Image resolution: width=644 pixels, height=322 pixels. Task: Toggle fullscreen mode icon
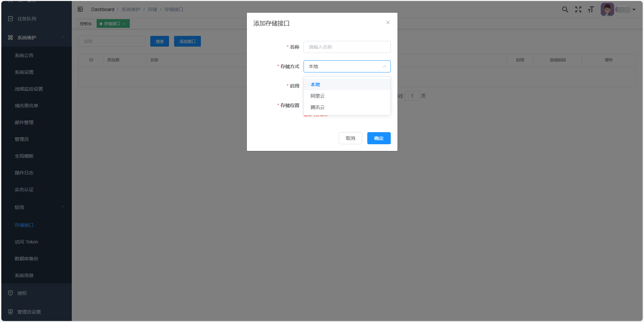(x=578, y=9)
